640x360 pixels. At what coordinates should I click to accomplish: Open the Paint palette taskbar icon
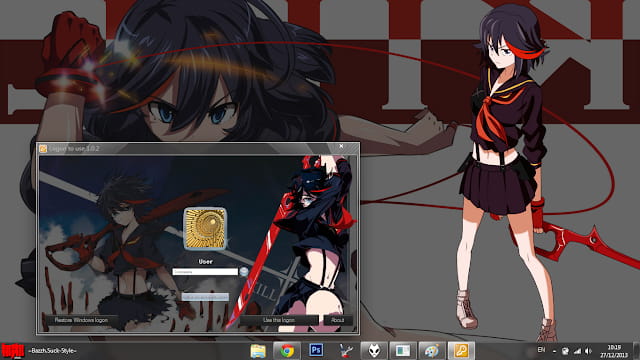pos(432,351)
